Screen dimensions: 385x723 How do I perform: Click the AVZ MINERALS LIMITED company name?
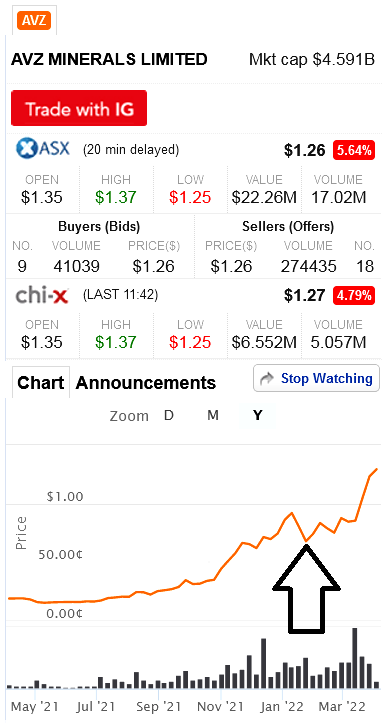109,59
